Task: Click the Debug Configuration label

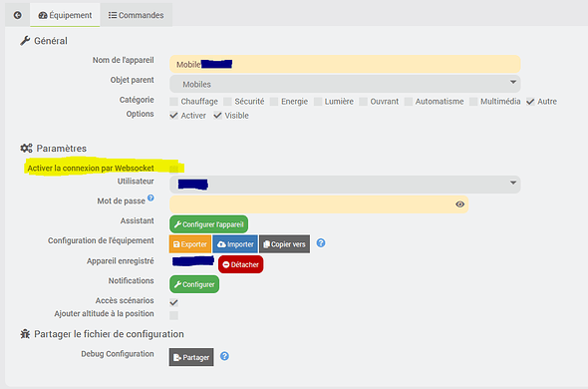Action: pos(118,354)
